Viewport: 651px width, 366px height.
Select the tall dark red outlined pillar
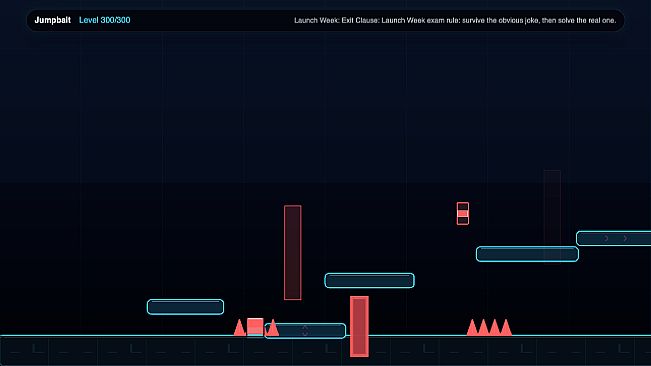(x=293, y=252)
